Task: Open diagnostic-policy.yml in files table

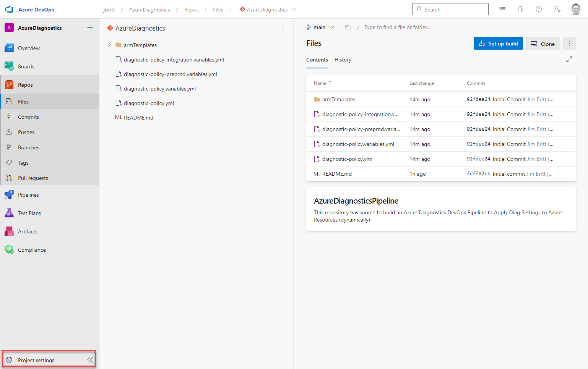Action: click(347, 159)
